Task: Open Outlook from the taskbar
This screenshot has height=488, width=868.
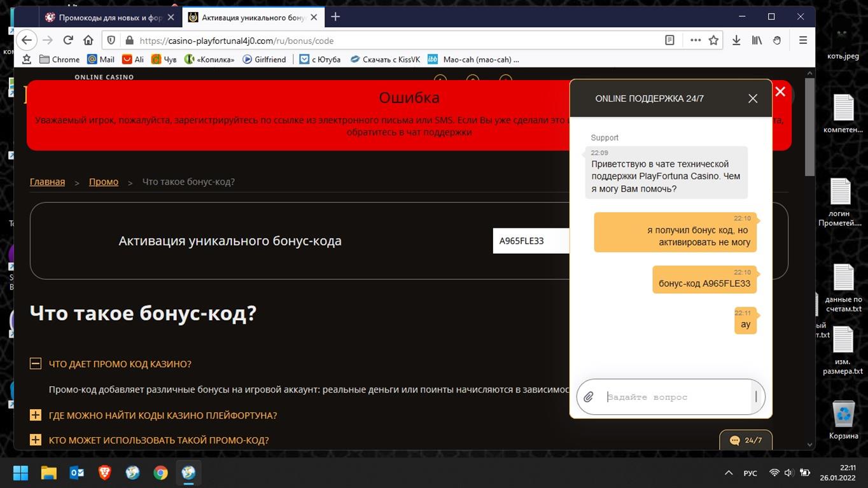Action: pos(77,473)
